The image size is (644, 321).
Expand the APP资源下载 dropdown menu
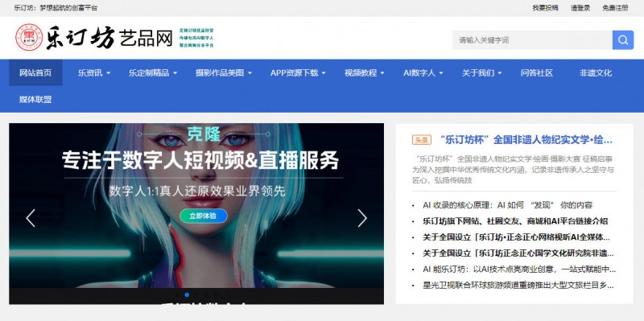[298, 72]
